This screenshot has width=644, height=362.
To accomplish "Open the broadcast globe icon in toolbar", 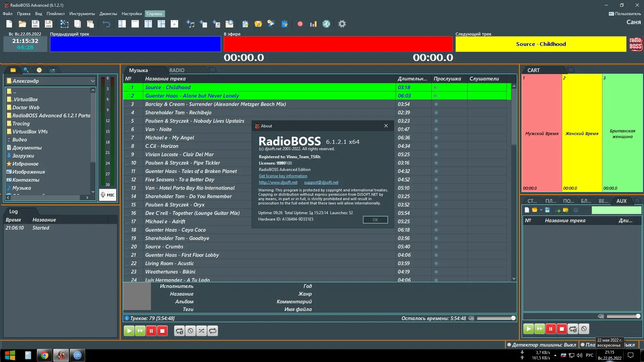I will tap(326, 24).
